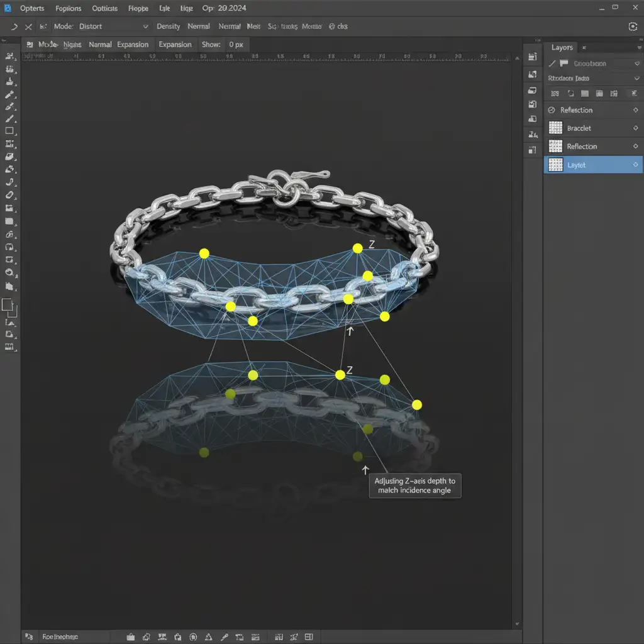This screenshot has height=644, width=644.
Task: Select the eyedropper tool in left toolbar
Action: point(9,94)
